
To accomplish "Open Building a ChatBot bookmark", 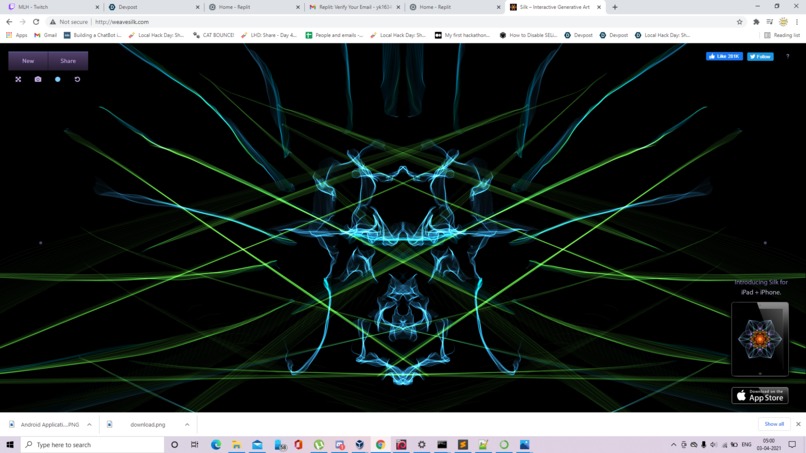I will [93, 35].
